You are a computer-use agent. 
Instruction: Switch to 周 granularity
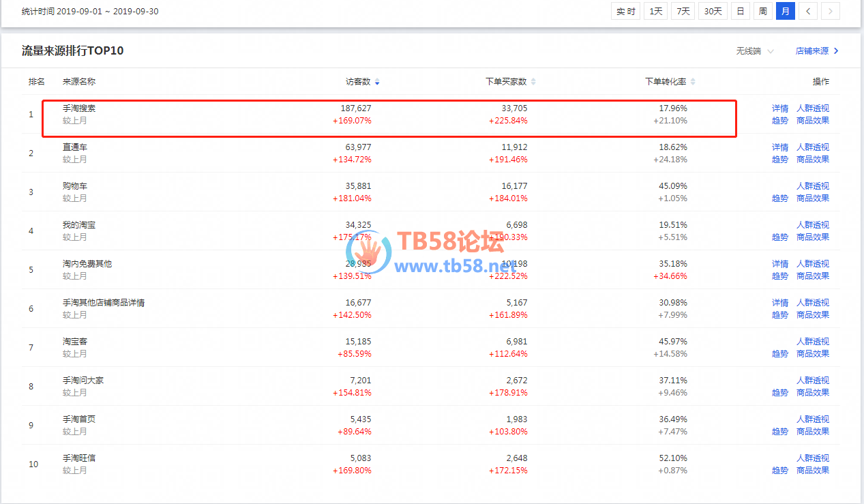pos(762,11)
